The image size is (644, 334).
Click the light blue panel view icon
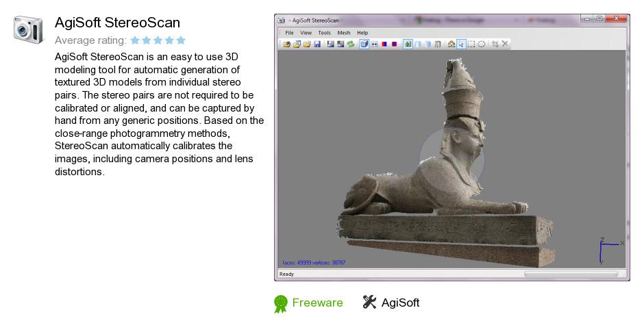[x=418, y=44]
